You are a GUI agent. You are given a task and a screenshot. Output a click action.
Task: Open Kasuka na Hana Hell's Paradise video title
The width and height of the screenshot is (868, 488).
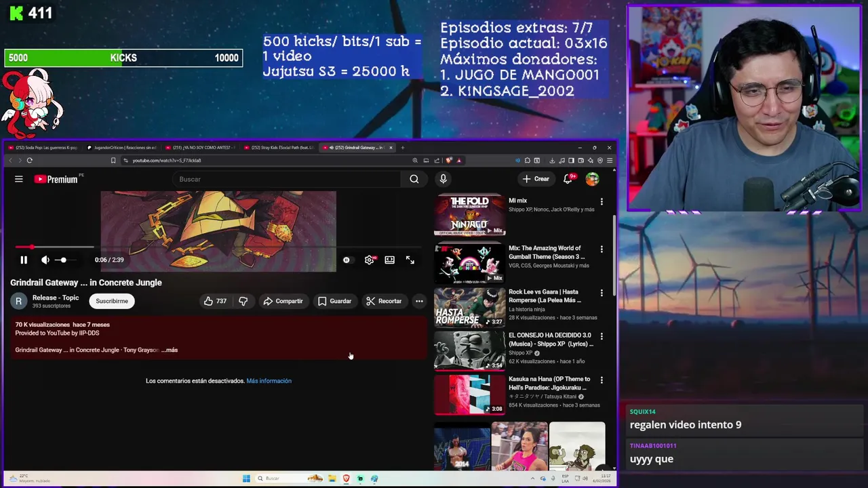(549, 384)
